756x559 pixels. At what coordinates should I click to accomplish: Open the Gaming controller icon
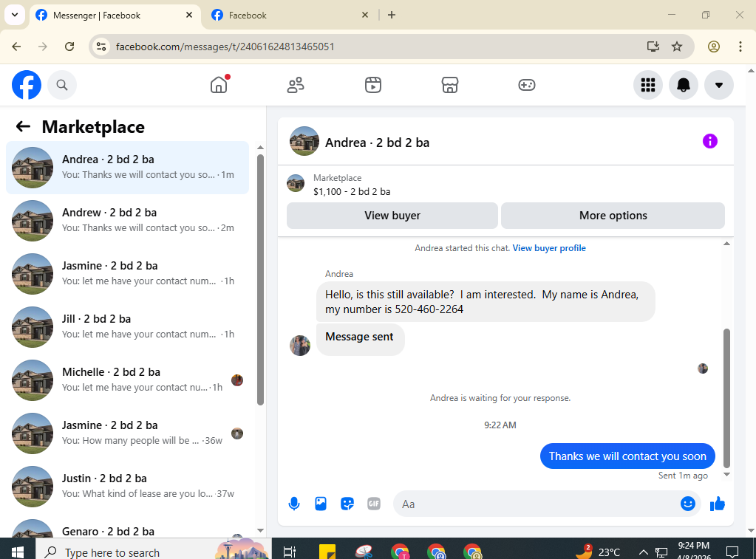(x=526, y=85)
